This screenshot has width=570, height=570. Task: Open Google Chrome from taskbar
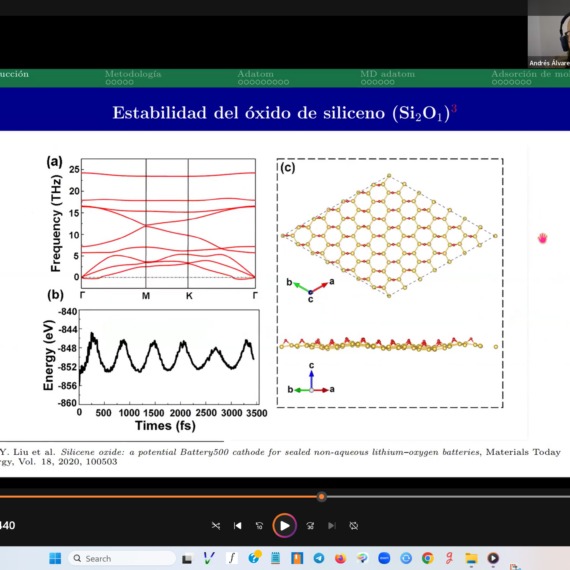(x=428, y=558)
